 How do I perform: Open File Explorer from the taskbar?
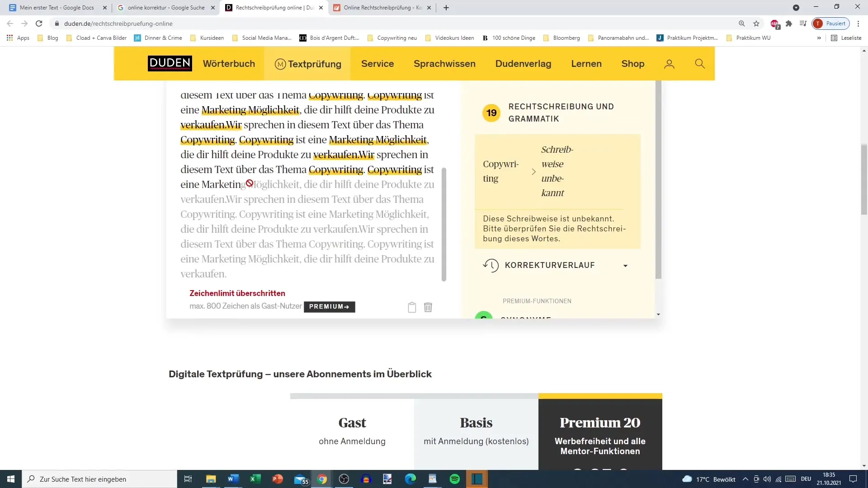211,479
